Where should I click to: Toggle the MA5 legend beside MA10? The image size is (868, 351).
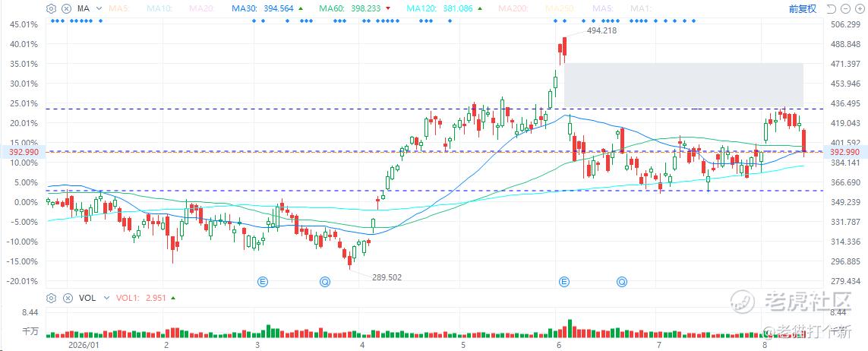point(119,9)
